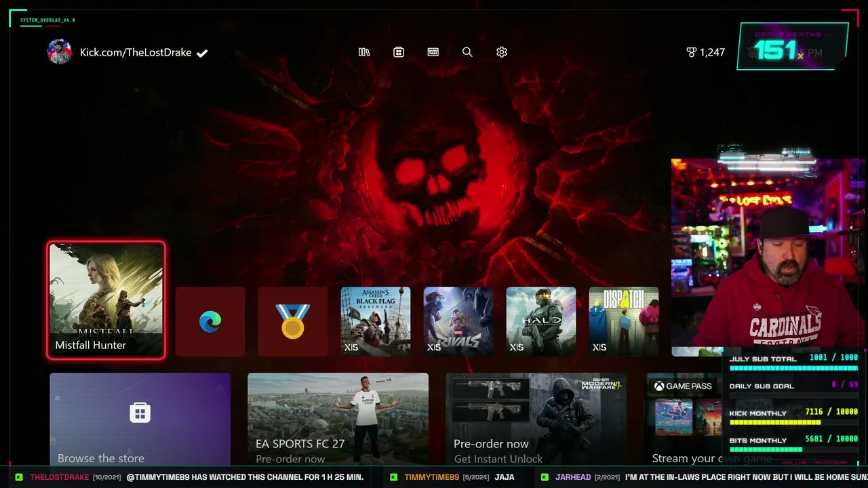This screenshot has width=868, height=488.
Task: Click the KICK MONTHLY progress bar
Action: click(793, 422)
